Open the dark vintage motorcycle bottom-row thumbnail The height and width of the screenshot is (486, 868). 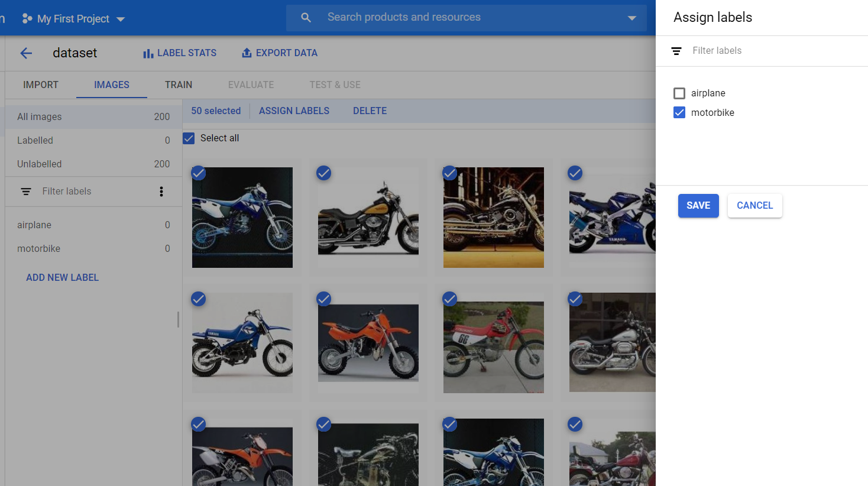368,455
